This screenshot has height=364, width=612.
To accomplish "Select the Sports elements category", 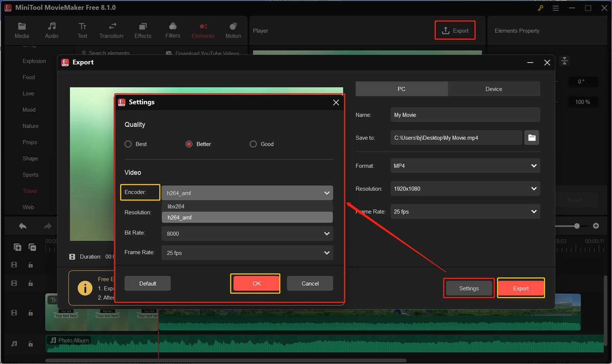I will click(31, 175).
